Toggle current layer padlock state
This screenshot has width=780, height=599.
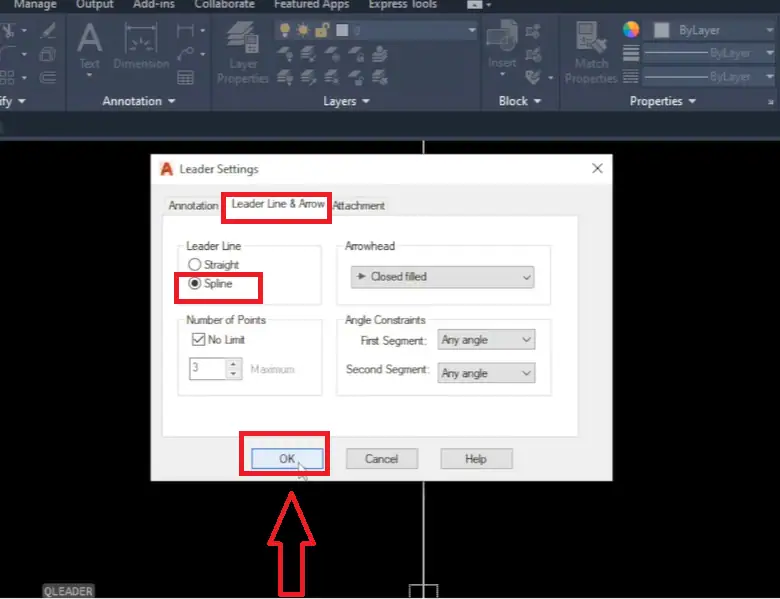(x=322, y=30)
